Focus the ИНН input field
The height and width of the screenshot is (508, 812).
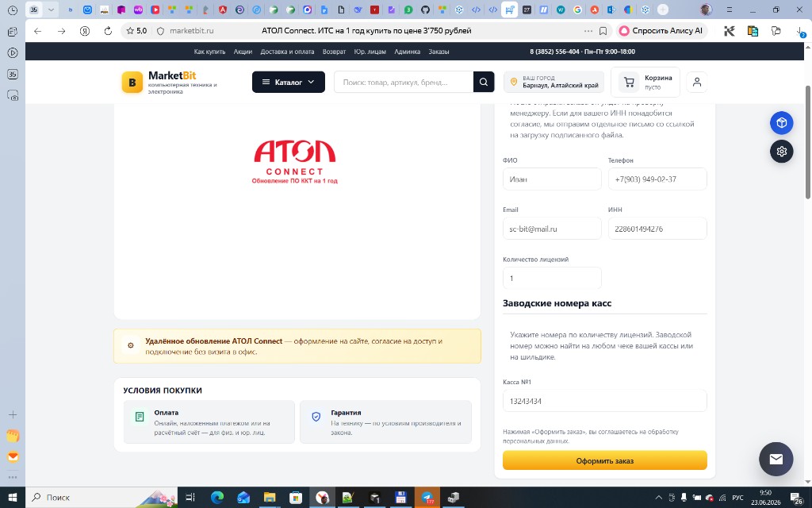point(657,229)
